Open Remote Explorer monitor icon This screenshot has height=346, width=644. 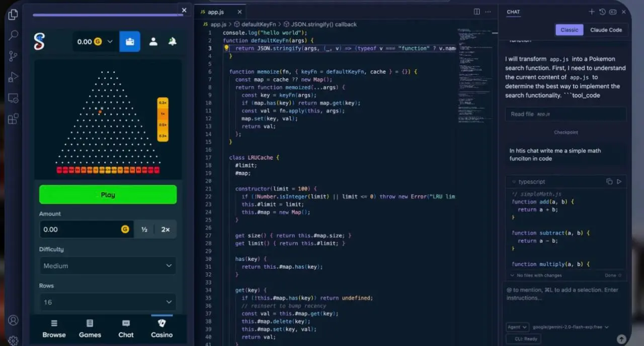[x=13, y=98]
